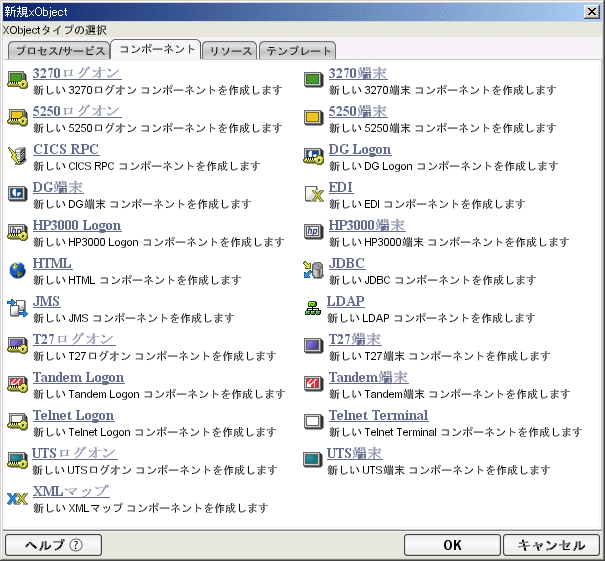605x561 pixels.
Task: Select the HP3000 Logon link
Action: [x=77, y=225]
